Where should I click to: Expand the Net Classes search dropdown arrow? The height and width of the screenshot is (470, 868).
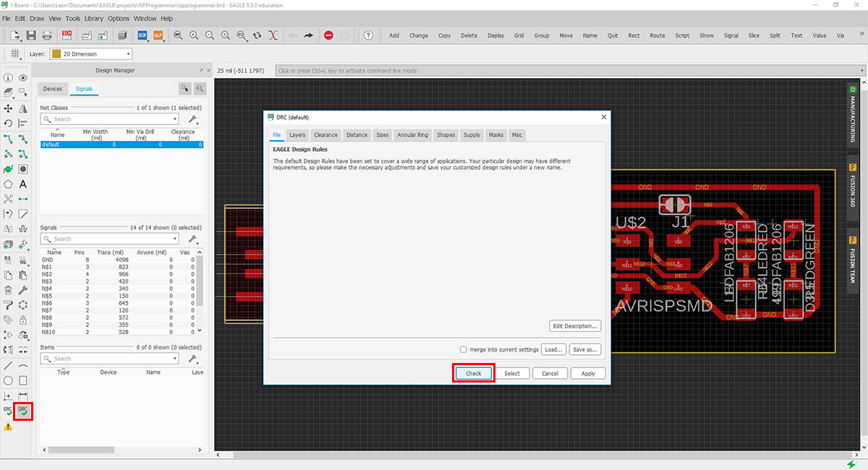coord(174,119)
